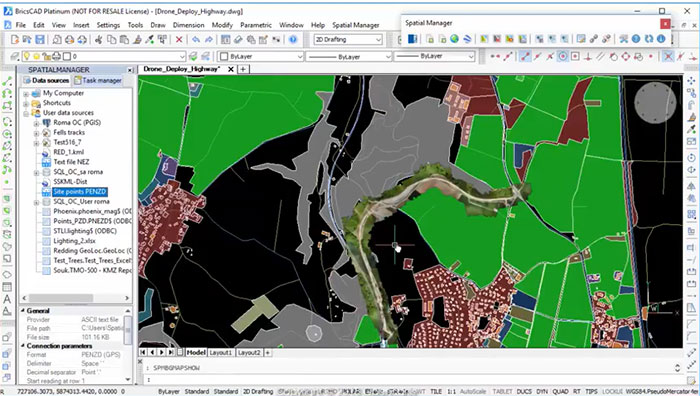Toggle the center entity snap
The width and height of the screenshot is (700, 396).
coord(563,56)
